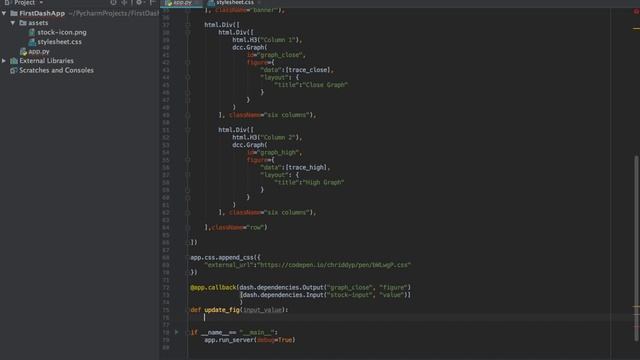640x360 pixels.
Task: Click the stylesheet.css file icon in tree
Action: click(x=32, y=42)
